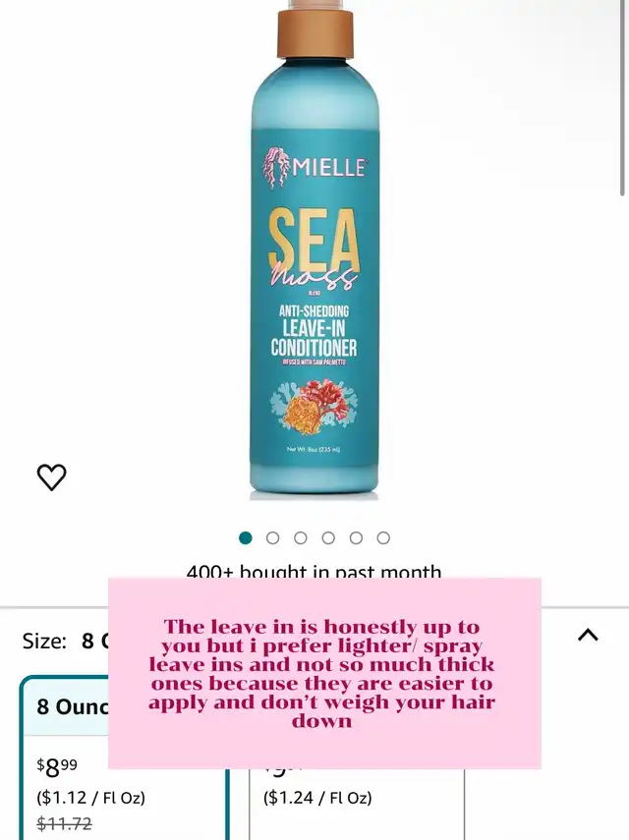Tap the heart wishlist icon
The width and height of the screenshot is (629, 840).
pos(51,476)
